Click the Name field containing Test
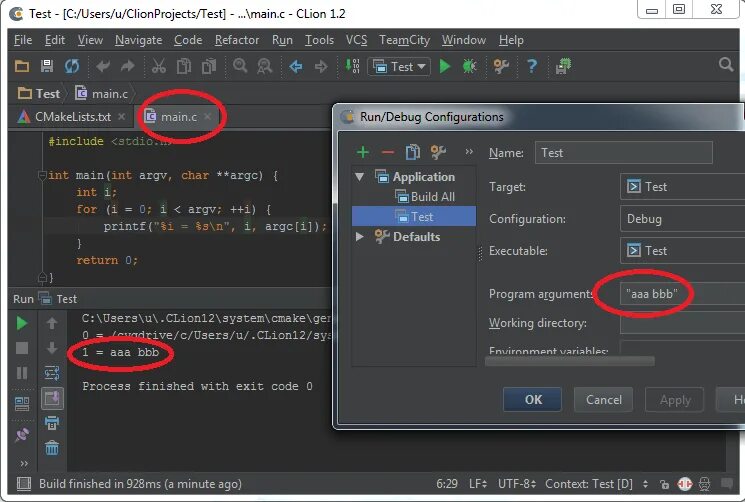The height and width of the screenshot is (502, 745). pyautogui.click(x=623, y=153)
